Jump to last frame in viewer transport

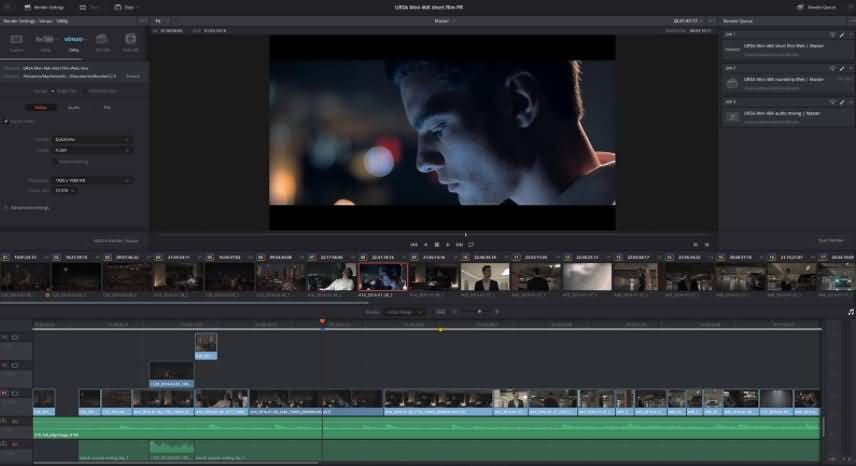tap(459, 245)
